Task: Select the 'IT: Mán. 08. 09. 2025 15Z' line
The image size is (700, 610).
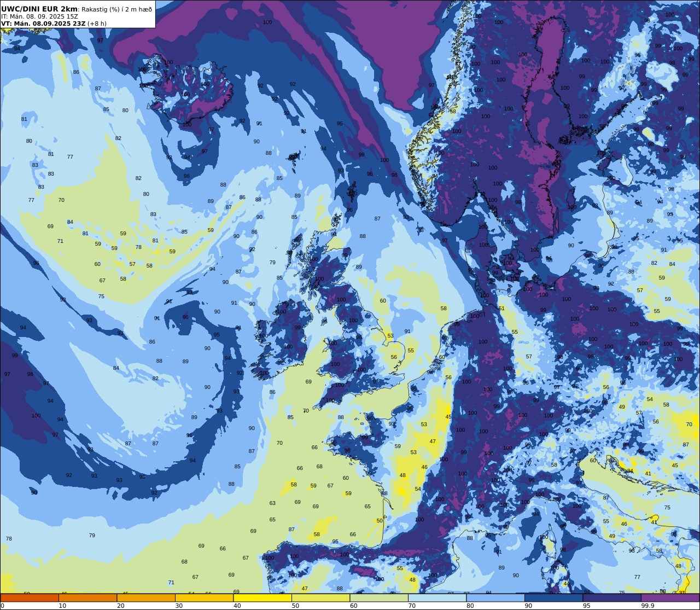Action: pos(39,16)
